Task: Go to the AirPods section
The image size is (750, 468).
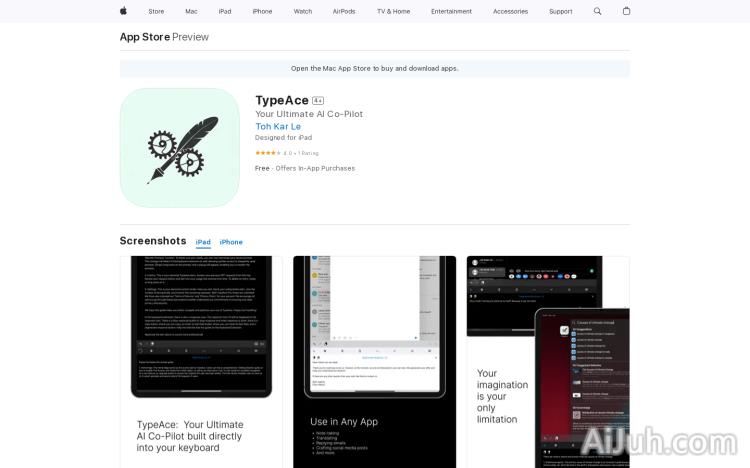Action: click(x=344, y=11)
